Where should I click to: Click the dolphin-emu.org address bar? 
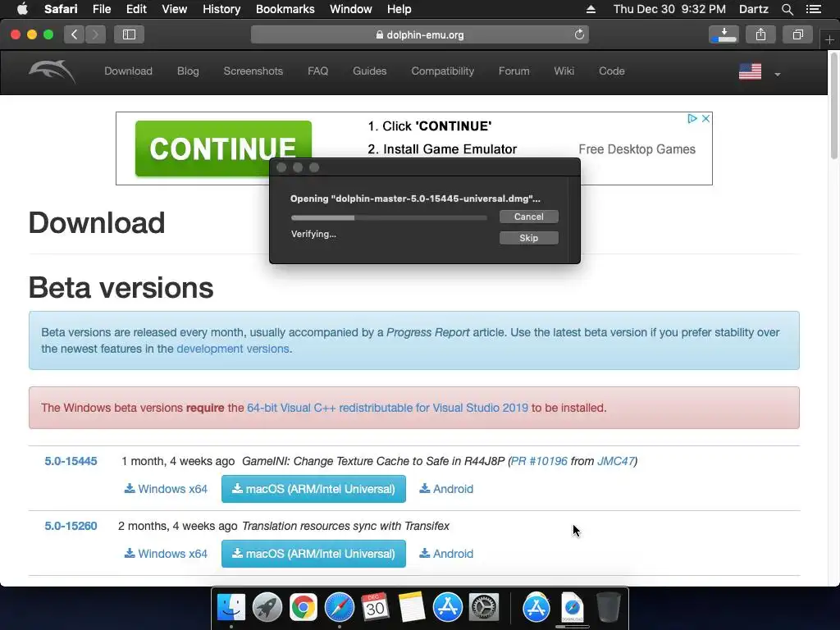coord(419,34)
